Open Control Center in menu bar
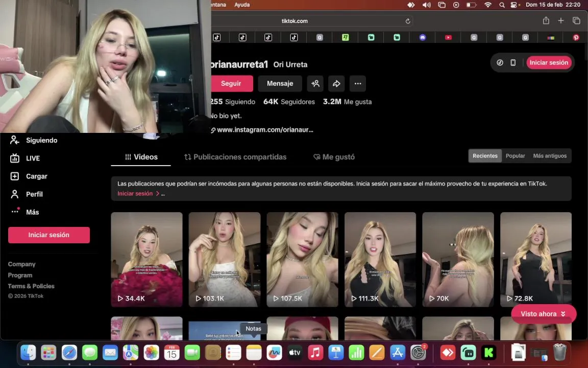588x368 pixels. pyautogui.click(x=514, y=5)
